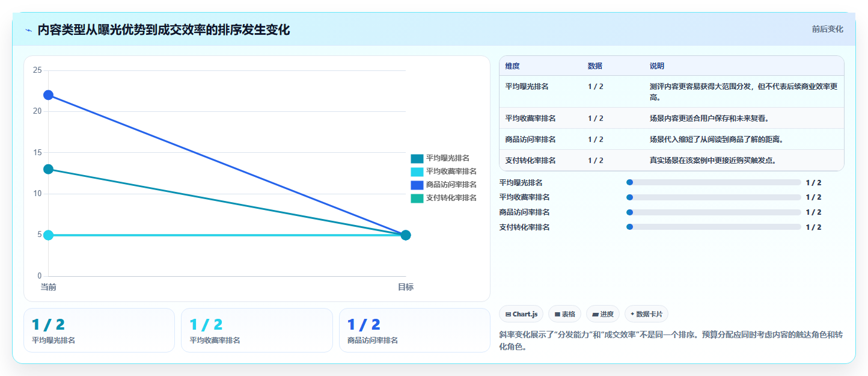Click 1 / 2 value beside 支付转化率排名 progress
This screenshot has height=376, width=868.
[x=813, y=227]
